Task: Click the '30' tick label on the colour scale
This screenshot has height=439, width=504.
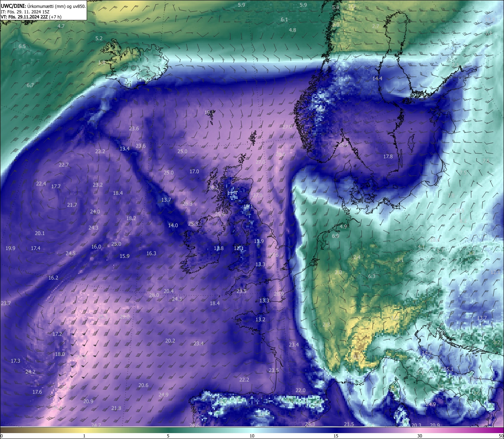Action: [420, 436]
